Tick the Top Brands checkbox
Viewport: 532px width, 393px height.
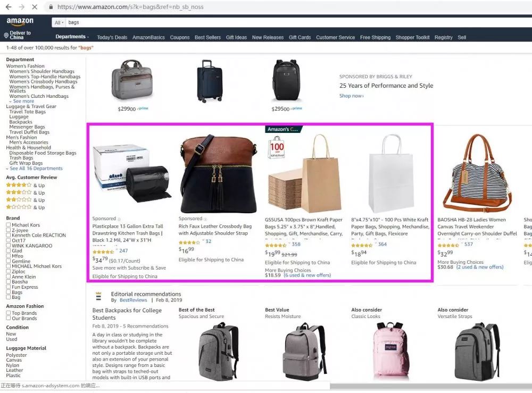pyautogui.click(x=8, y=313)
